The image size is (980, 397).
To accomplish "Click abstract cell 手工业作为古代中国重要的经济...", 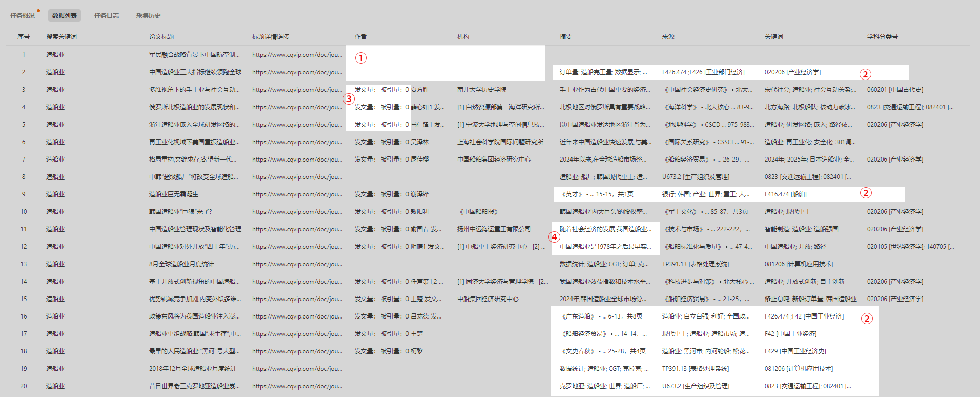I will click(605, 90).
